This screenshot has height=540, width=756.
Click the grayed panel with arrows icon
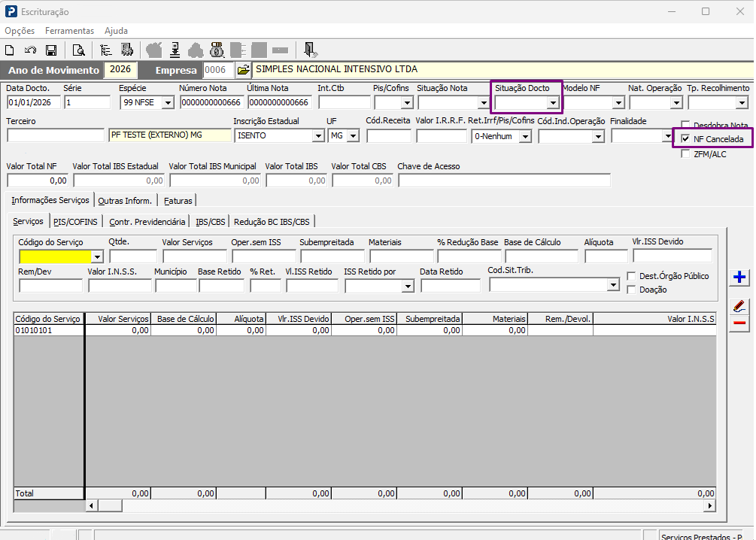click(238, 50)
